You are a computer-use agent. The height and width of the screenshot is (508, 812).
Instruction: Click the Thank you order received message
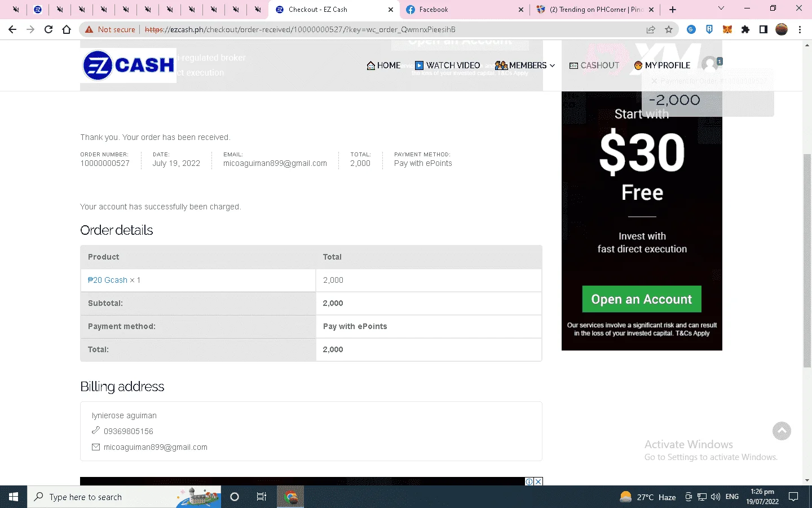click(155, 137)
